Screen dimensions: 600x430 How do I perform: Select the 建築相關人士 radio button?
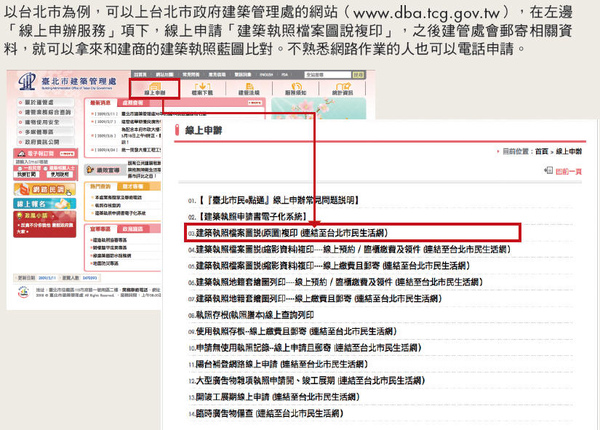pos(45,168)
